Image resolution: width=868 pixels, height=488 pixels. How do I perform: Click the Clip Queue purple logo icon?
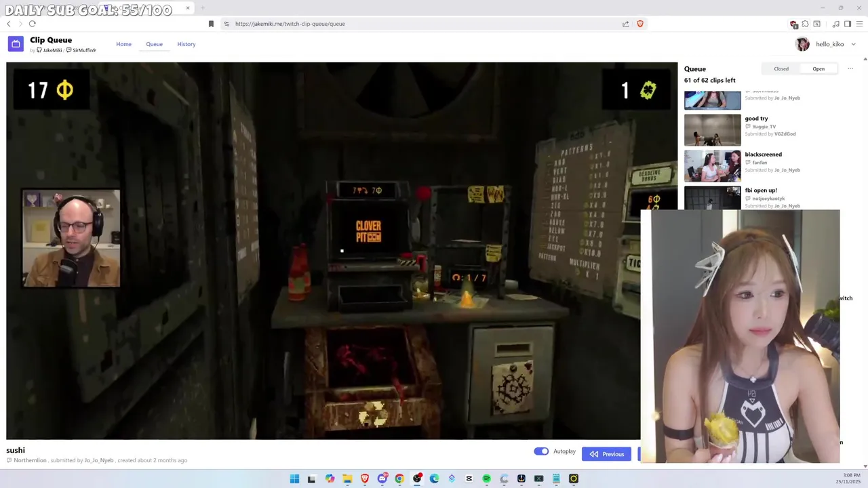[x=16, y=44]
